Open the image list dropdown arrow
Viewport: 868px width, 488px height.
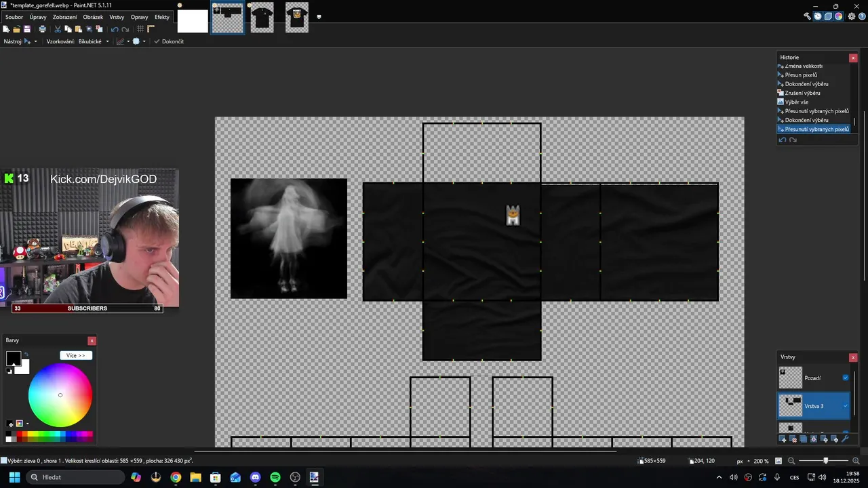319,17
